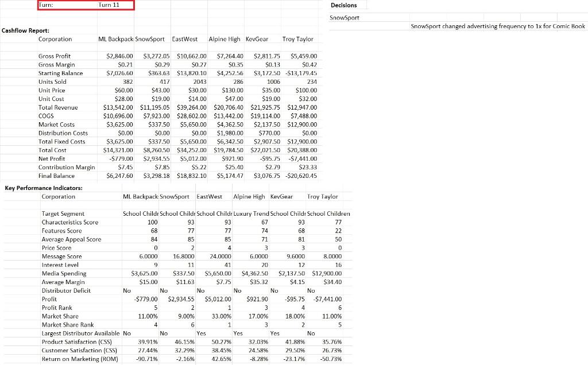The image size is (588, 365).
Task: Select the 'Starting Balance' row label
Action: click(60, 73)
